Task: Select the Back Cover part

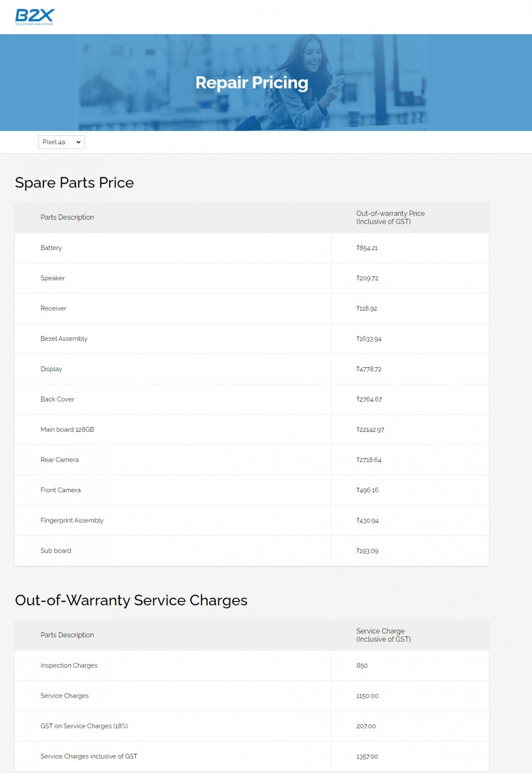Action: click(58, 400)
